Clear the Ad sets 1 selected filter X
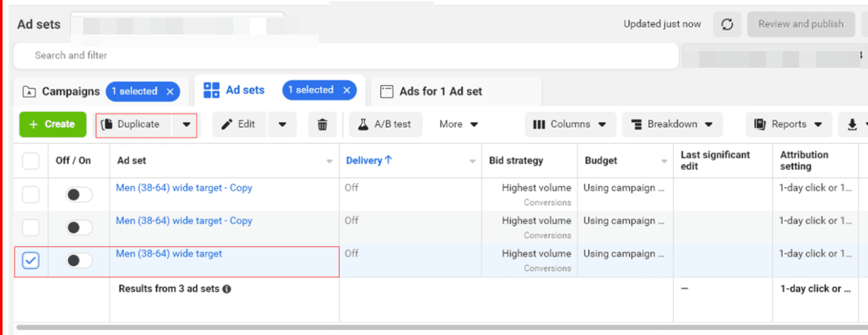 [x=346, y=90]
